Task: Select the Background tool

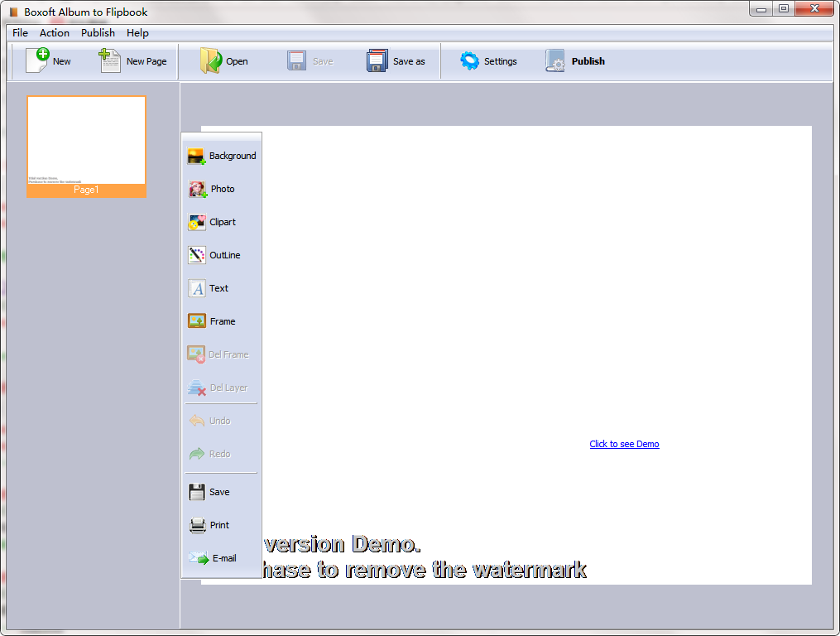Action: 222,156
